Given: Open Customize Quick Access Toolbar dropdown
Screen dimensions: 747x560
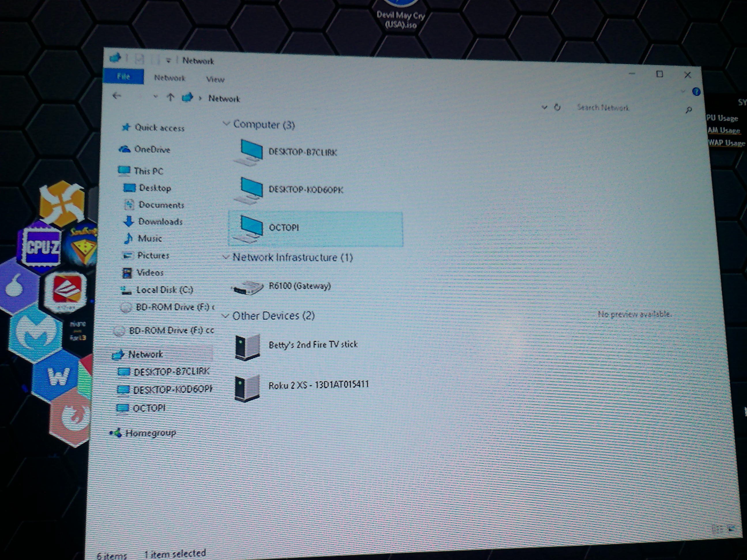Looking at the screenshot, I should [168, 60].
